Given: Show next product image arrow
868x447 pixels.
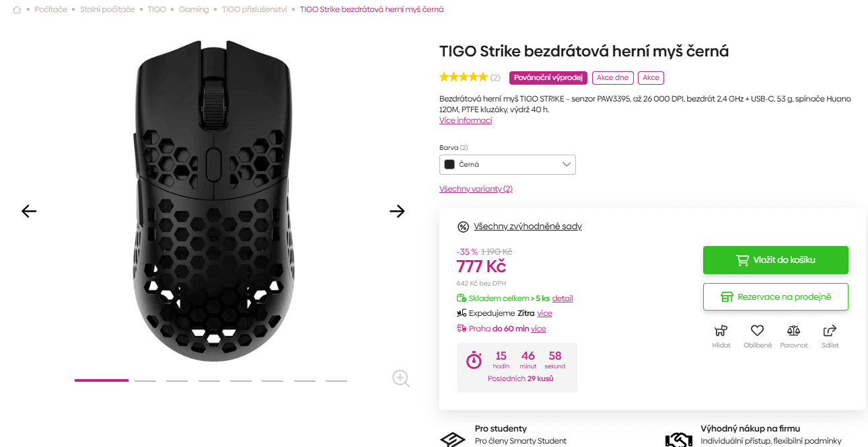Looking at the screenshot, I should click(397, 211).
